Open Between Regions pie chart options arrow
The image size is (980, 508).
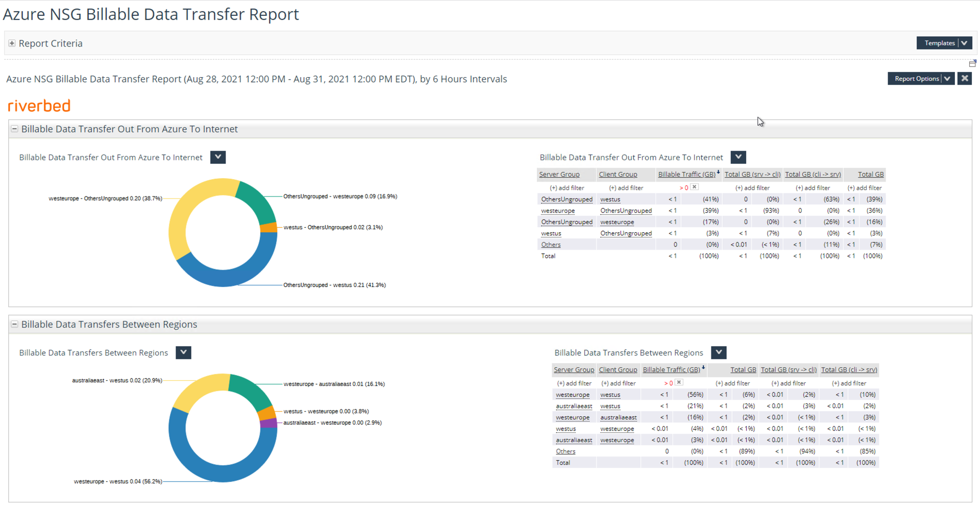point(183,353)
